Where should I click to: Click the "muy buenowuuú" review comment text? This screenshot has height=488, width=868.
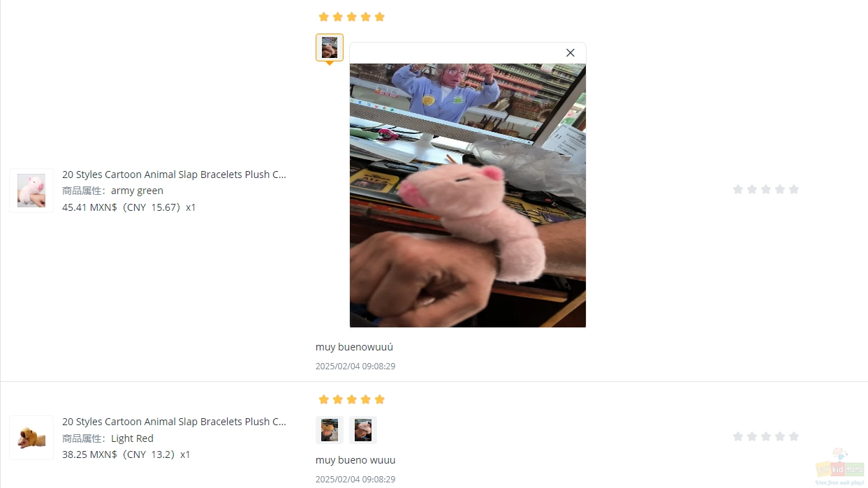tap(355, 347)
